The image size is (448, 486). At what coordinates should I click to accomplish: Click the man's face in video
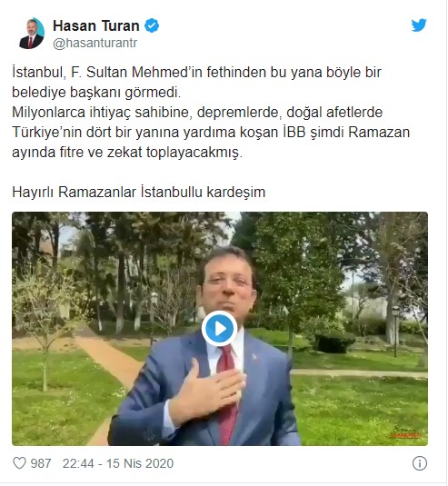click(x=228, y=285)
